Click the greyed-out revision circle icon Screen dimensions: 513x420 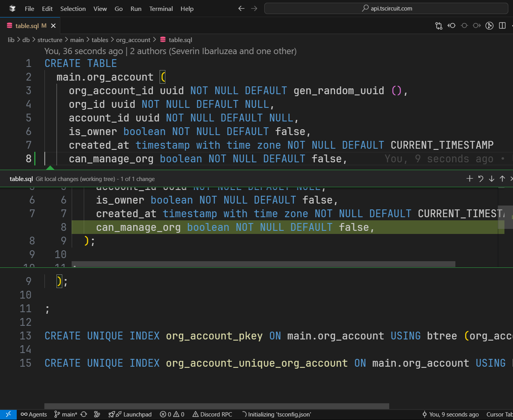point(464,26)
